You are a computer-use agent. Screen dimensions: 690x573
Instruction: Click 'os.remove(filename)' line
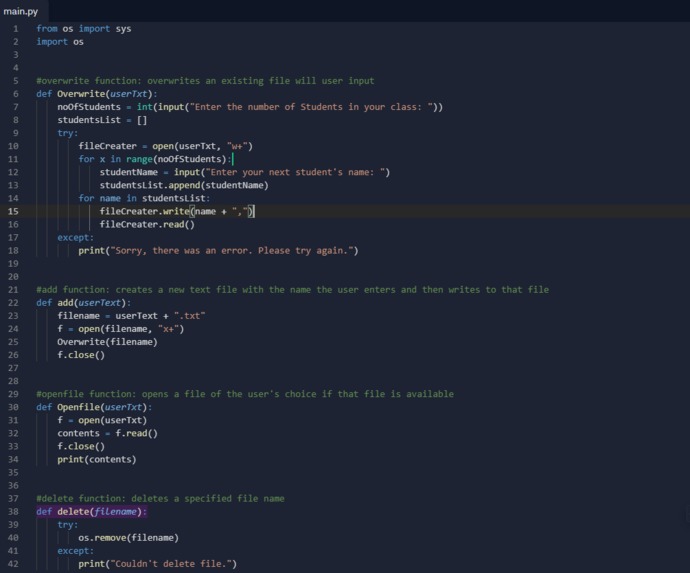pyautogui.click(x=128, y=538)
